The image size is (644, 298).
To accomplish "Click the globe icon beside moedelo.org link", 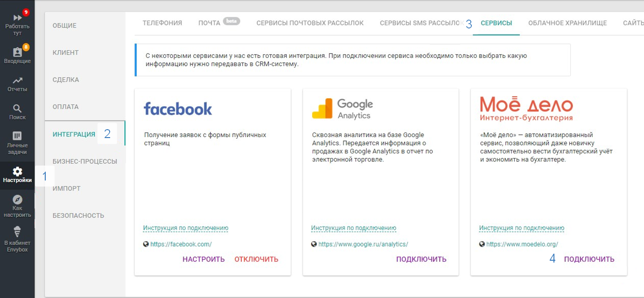I will (482, 244).
